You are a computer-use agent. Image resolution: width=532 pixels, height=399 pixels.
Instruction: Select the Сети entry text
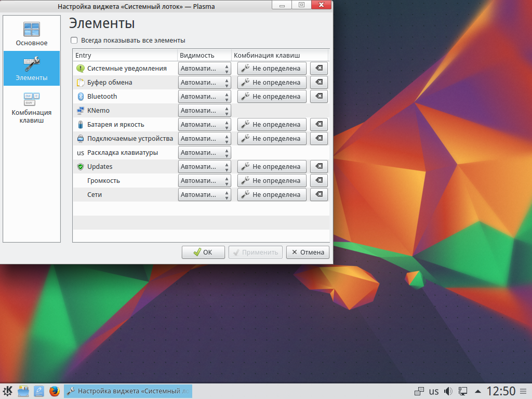pos(95,194)
